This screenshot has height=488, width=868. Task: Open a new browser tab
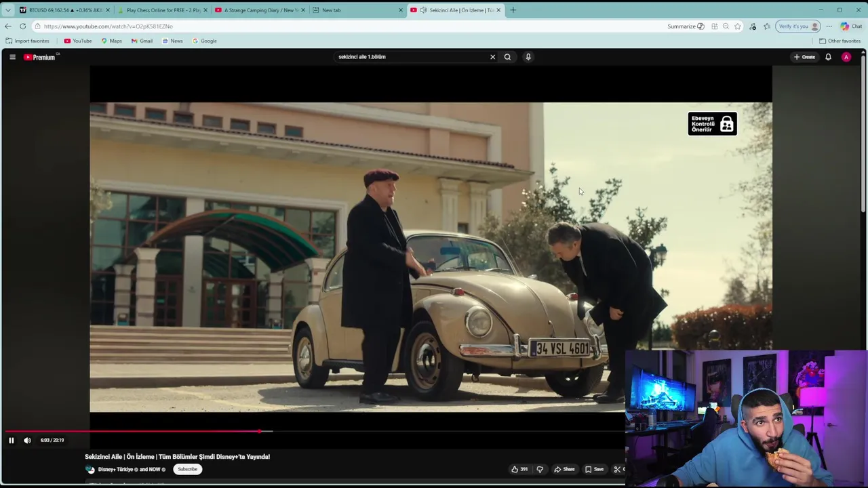click(x=513, y=10)
